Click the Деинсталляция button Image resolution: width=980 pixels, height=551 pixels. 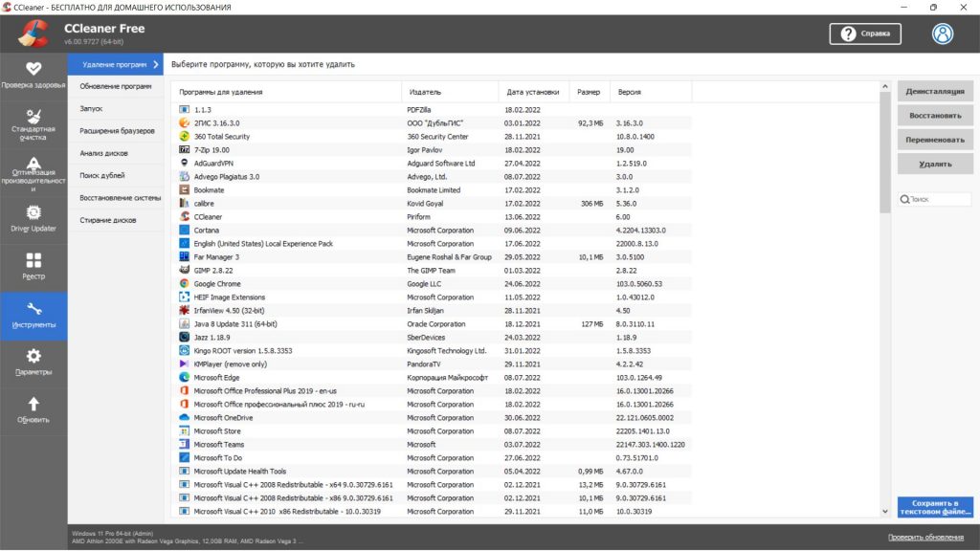point(935,91)
